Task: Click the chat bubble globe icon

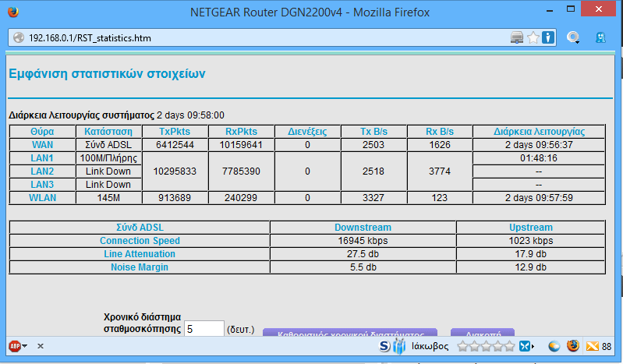Action: coord(554,346)
